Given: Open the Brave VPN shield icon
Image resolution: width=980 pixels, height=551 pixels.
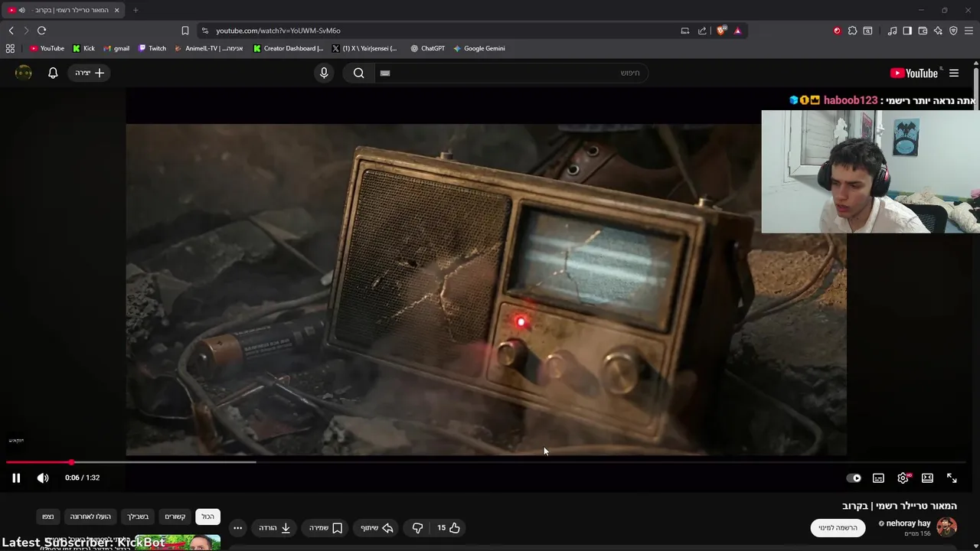Looking at the screenshot, I should click(953, 31).
